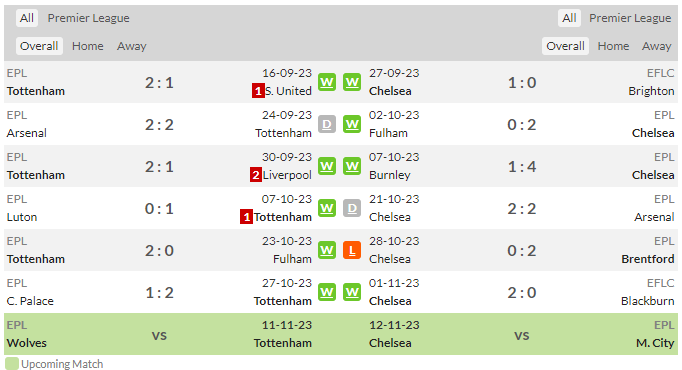Show Away matches in left panel
Screen dimensions: 682x370
tap(131, 46)
